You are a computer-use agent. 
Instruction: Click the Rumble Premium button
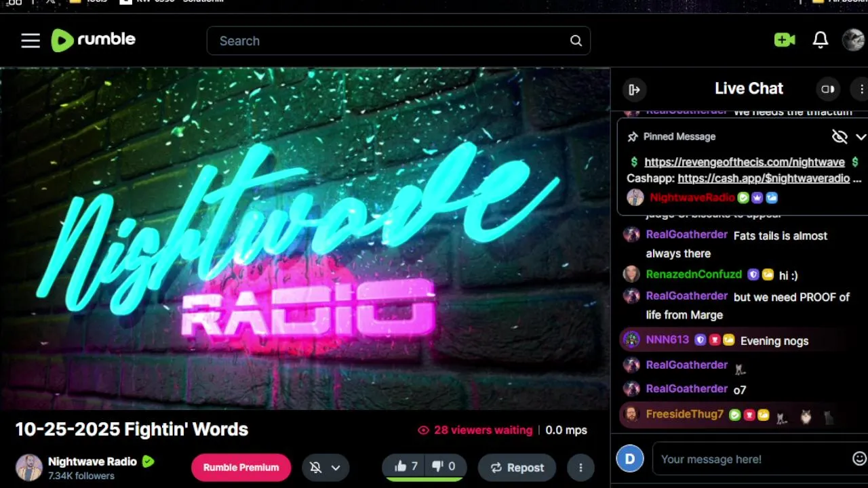pyautogui.click(x=241, y=467)
